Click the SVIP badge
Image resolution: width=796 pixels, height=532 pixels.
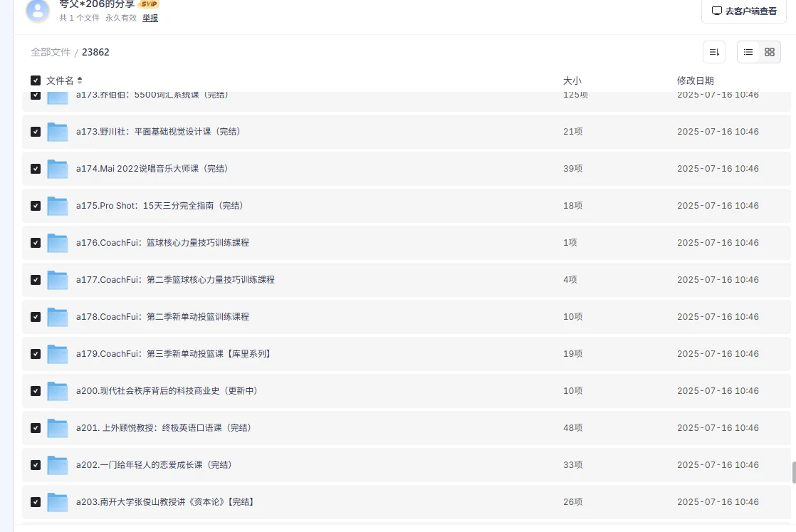pyautogui.click(x=149, y=4)
